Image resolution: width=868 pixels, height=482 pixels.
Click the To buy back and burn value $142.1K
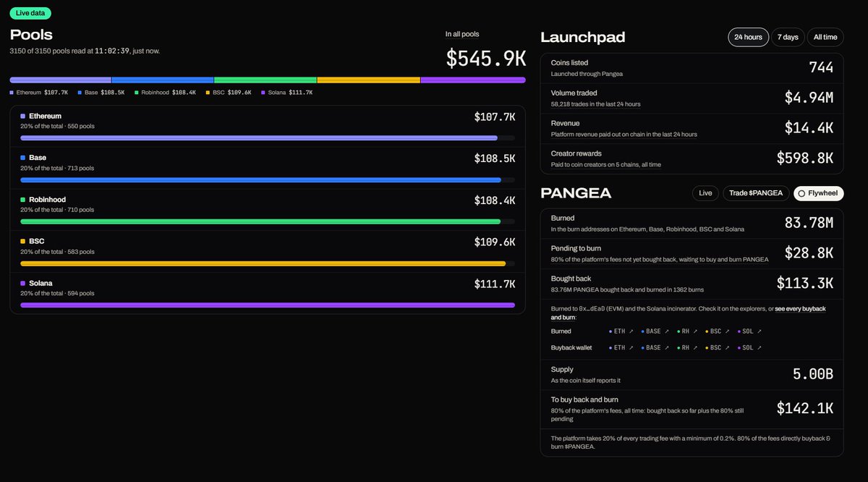[805, 408]
